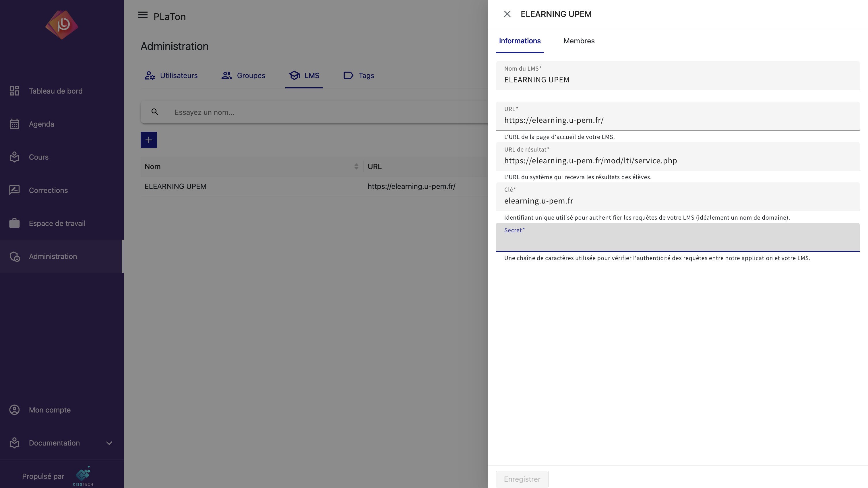Open Corrections section icon
Image resolution: width=868 pixels, height=488 pixels.
pyautogui.click(x=14, y=191)
